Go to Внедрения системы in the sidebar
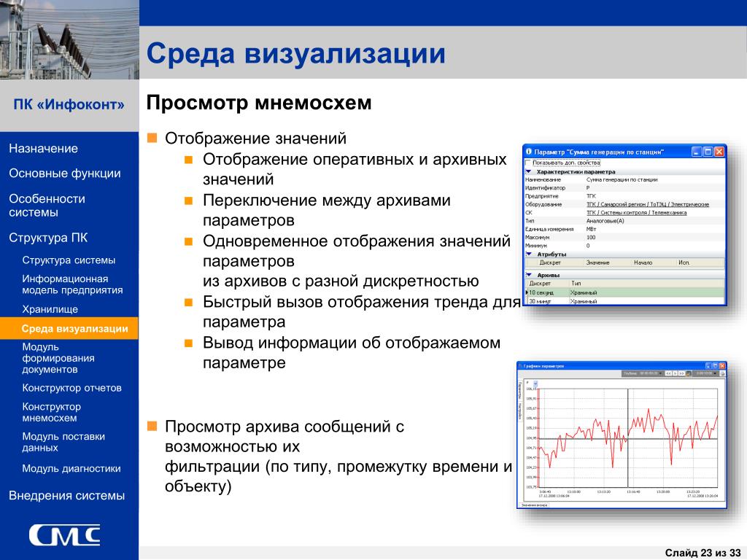This screenshot has width=747, height=560. (66, 496)
